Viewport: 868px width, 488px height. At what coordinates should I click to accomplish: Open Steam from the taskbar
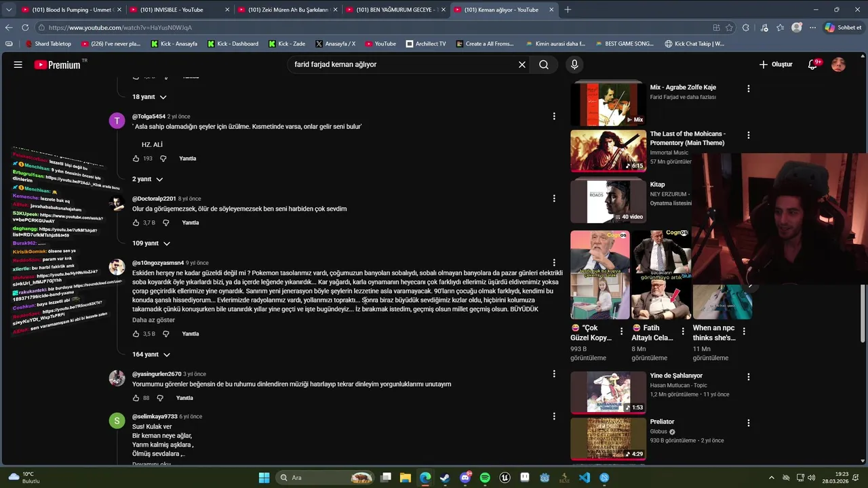445,478
